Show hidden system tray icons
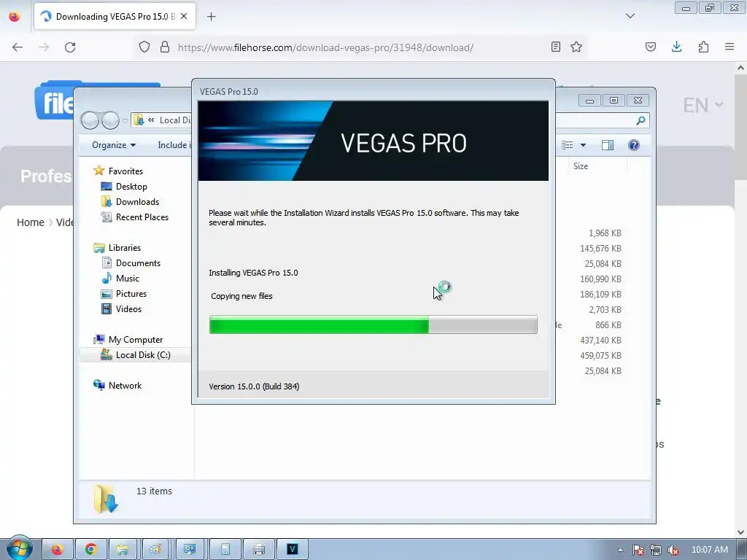The image size is (747, 560). click(620, 550)
